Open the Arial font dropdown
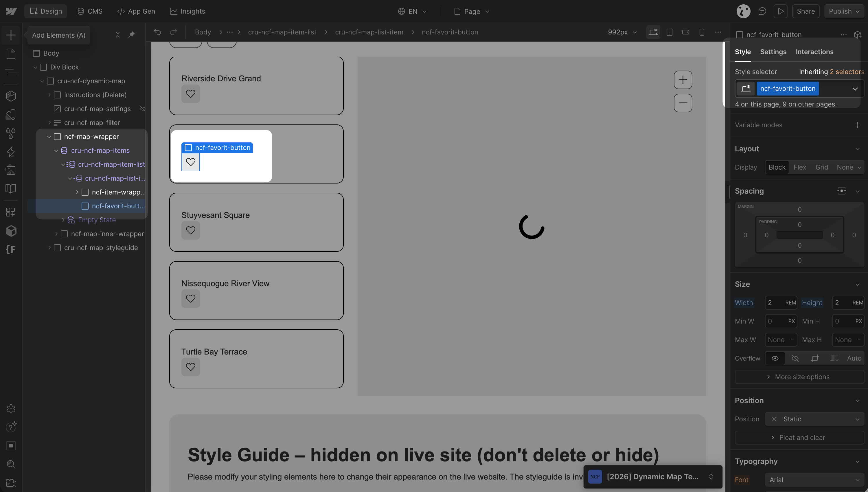Image resolution: width=868 pixels, height=492 pixels. (x=815, y=480)
